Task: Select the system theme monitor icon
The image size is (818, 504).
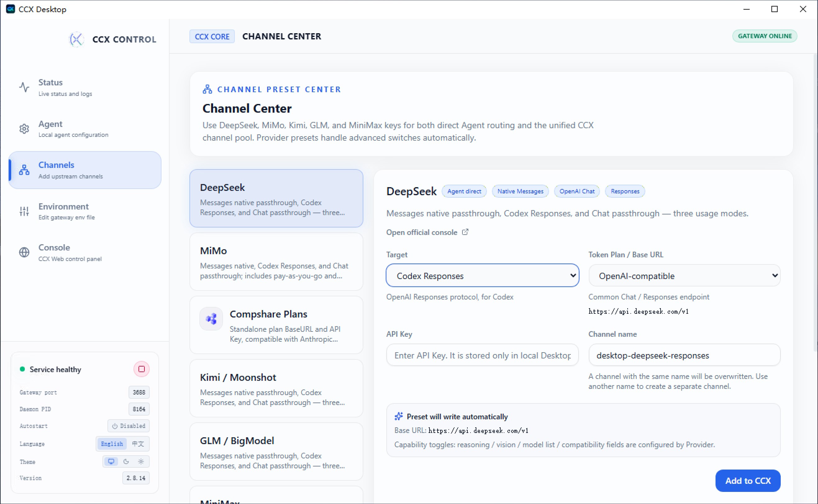Action: click(111, 462)
